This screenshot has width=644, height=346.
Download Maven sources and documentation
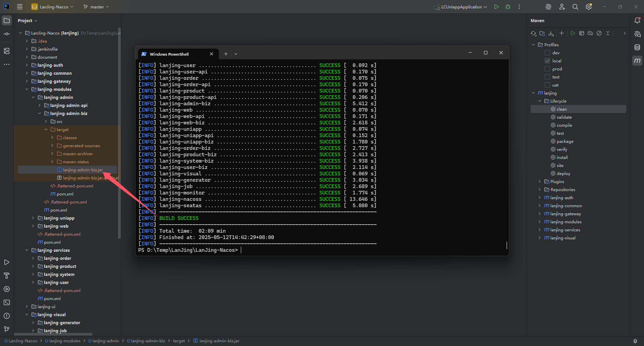[x=551, y=33]
